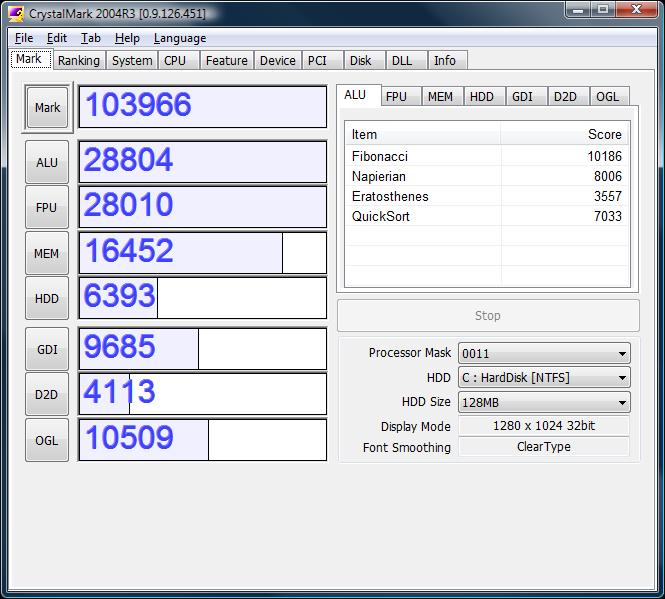
Task: Switch to the Disk tab
Action: point(364,61)
